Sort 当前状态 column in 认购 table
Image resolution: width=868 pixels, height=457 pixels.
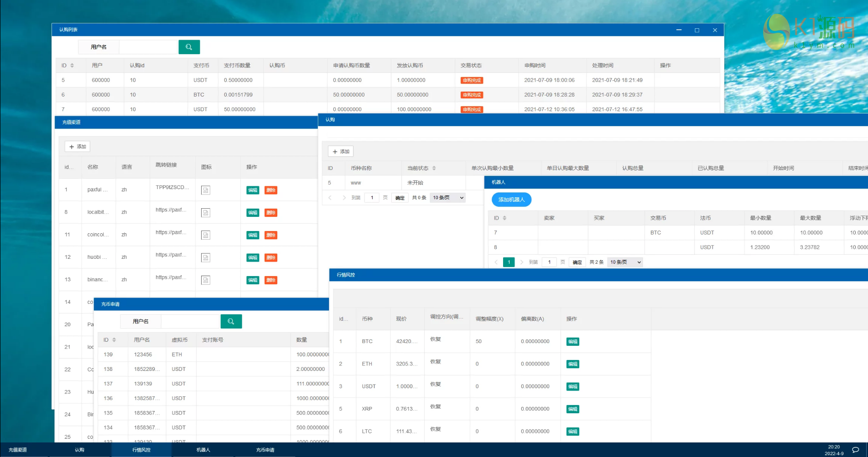click(434, 168)
